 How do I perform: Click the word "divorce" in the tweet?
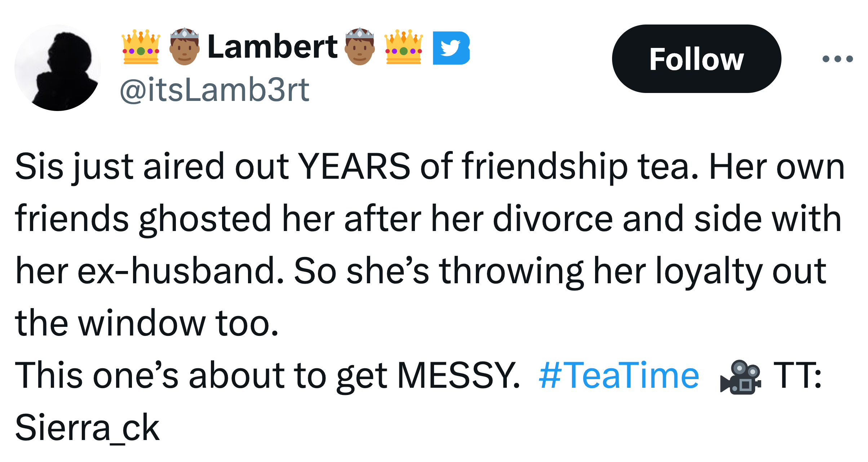click(x=552, y=219)
